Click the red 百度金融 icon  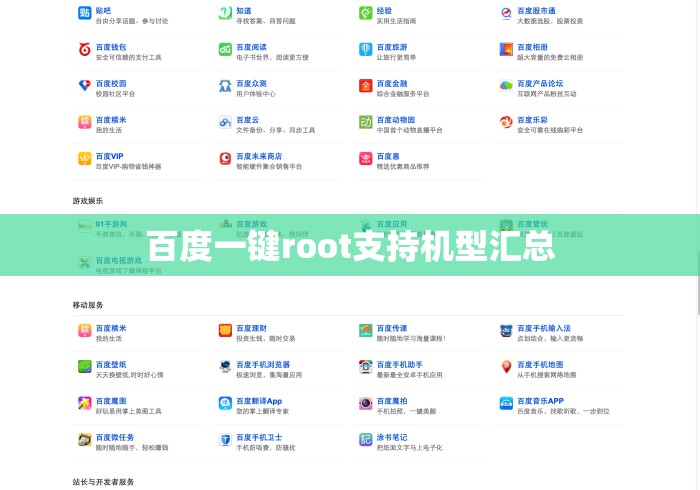coord(366,86)
